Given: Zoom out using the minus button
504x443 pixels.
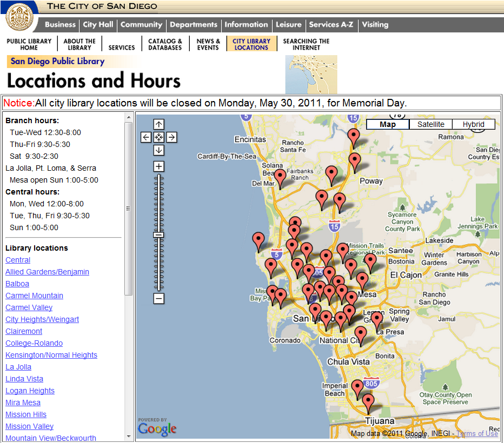Looking at the screenshot, I should coord(159,299).
